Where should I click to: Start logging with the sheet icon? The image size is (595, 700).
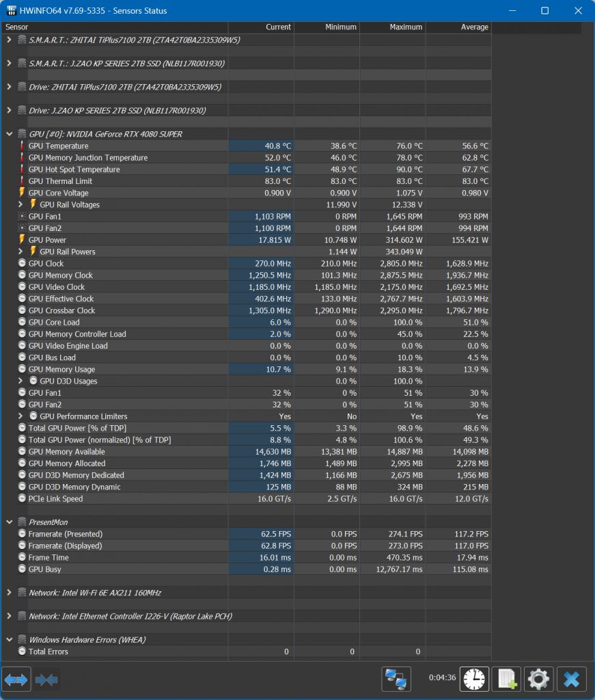[506, 679]
